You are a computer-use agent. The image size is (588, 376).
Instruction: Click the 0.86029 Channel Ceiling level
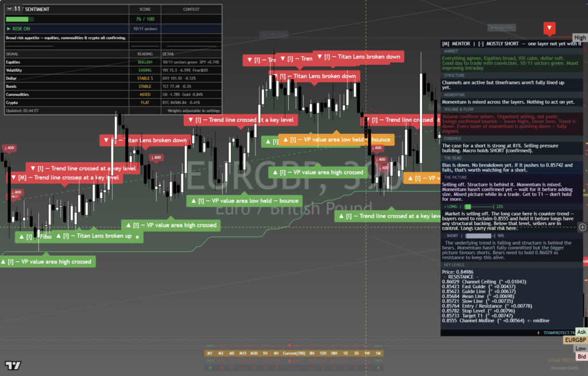click(x=483, y=281)
